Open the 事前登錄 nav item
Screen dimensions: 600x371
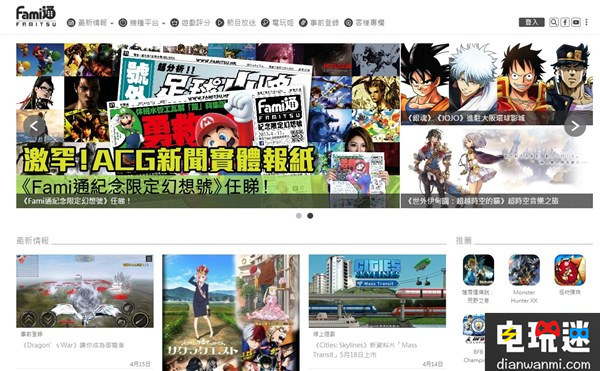click(x=324, y=23)
